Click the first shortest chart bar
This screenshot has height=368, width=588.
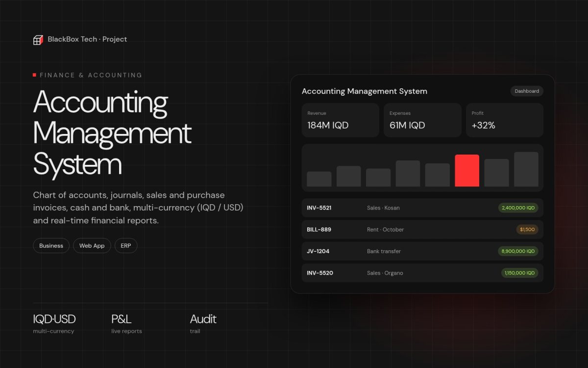(319, 179)
